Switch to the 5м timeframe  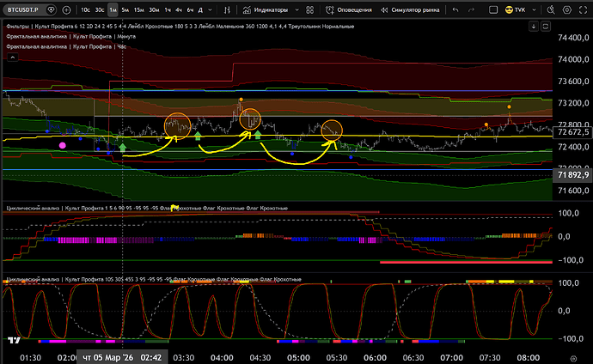[125, 11]
